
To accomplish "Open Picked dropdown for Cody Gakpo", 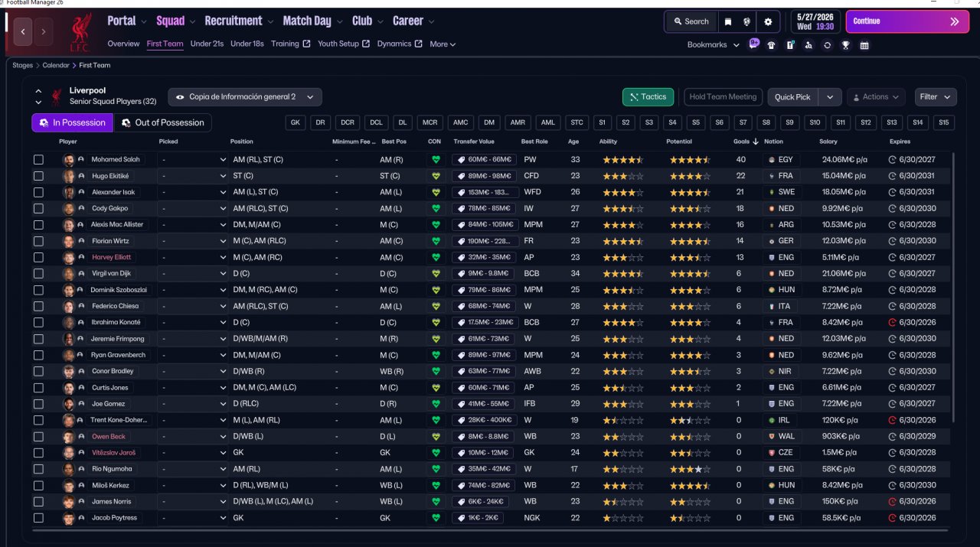I will (193, 208).
